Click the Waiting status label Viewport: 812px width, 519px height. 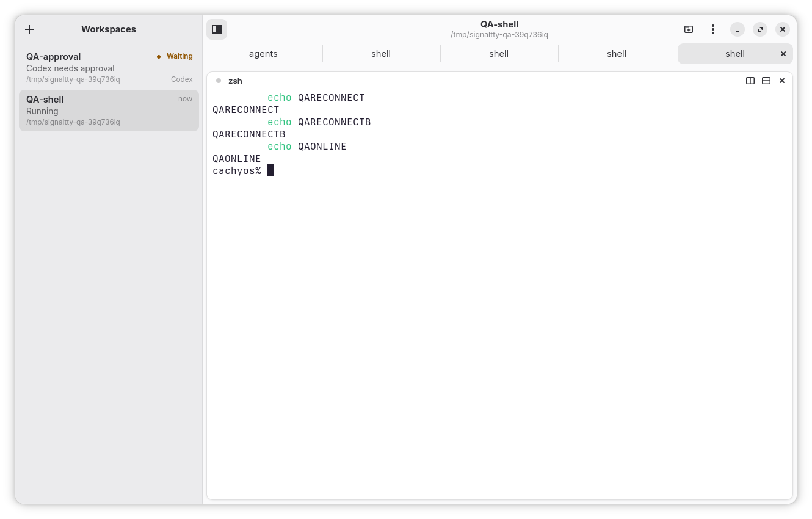pos(179,56)
